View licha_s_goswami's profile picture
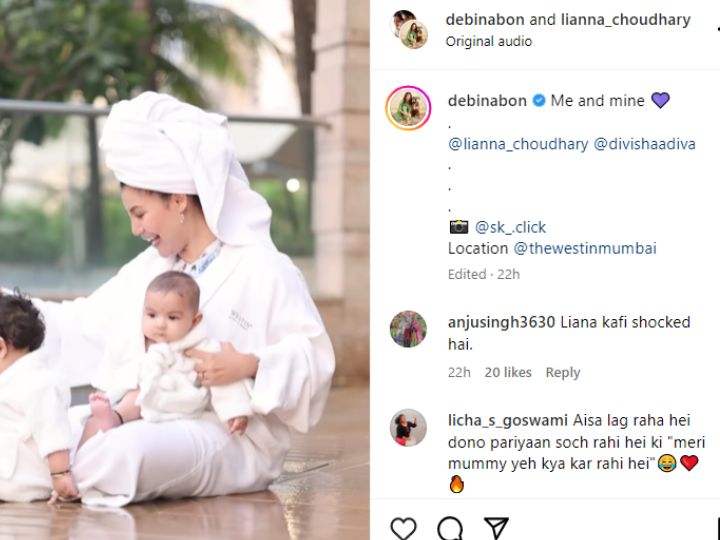This screenshot has height=540, width=720. click(408, 428)
